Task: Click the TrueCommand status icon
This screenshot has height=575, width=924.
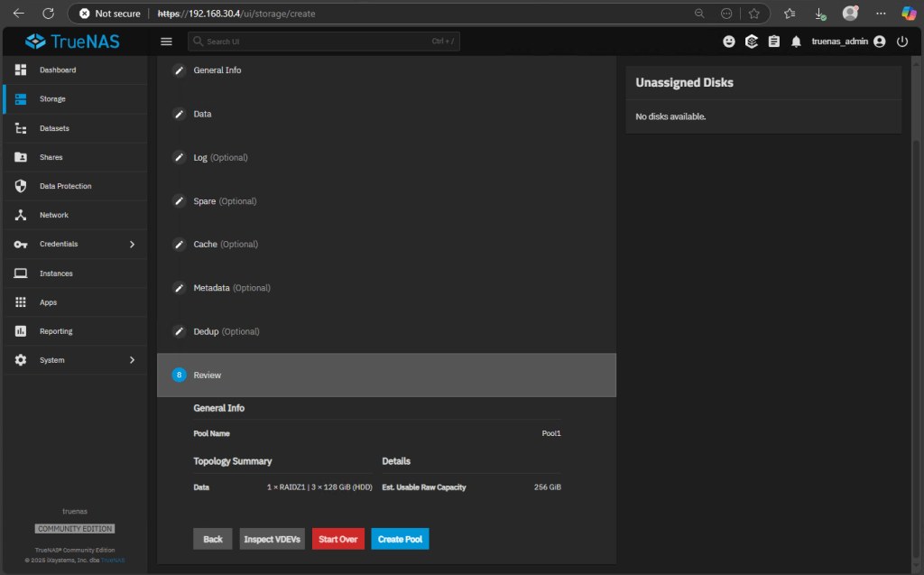Action: (751, 42)
